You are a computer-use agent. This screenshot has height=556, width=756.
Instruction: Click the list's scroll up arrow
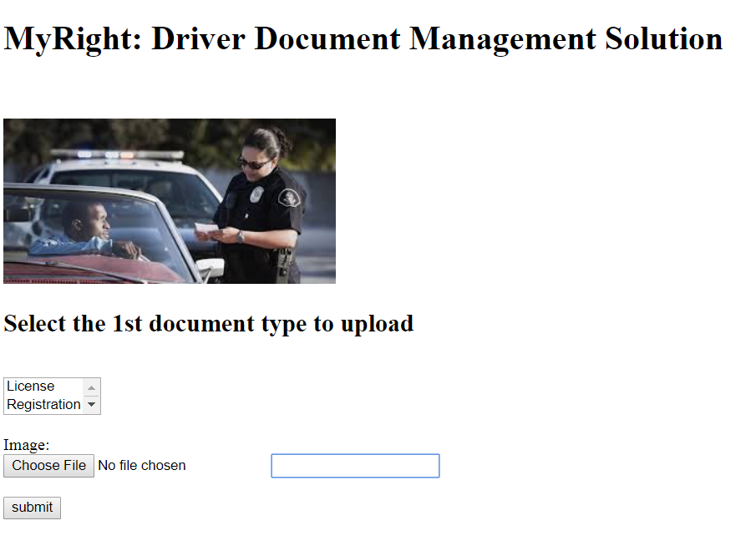[x=92, y=387]
